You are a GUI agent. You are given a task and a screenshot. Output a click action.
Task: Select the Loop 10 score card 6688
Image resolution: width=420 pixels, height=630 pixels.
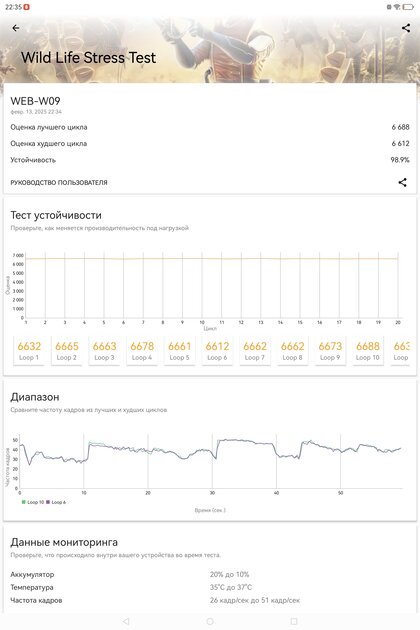tap(367, 351)
